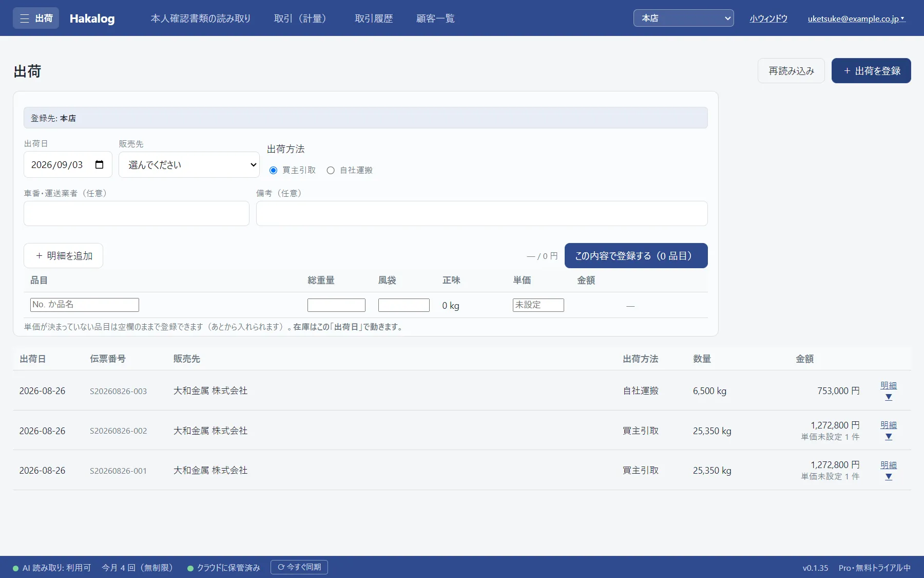Focus the 風袋 input field

[404, 305]
